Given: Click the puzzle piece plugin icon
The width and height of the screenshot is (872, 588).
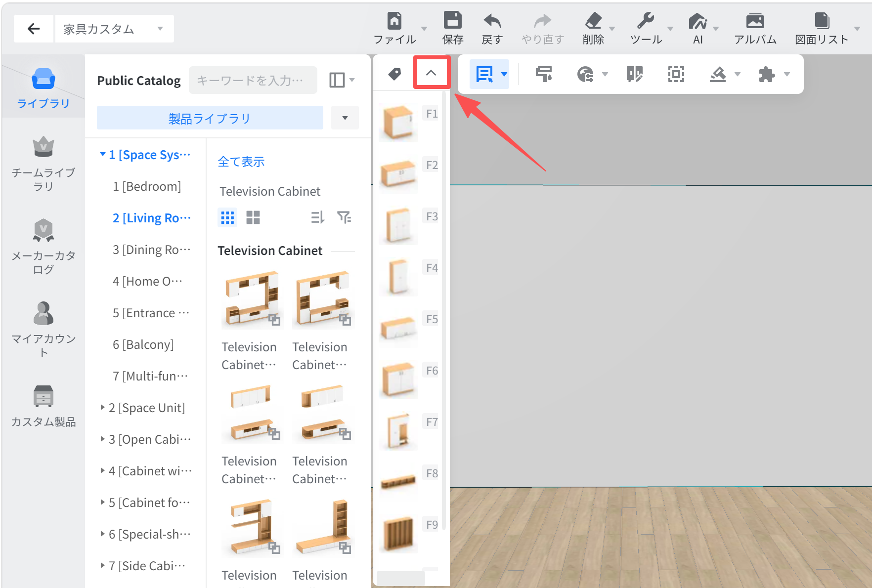Looking at the screenshot, I should pos(766,74).
